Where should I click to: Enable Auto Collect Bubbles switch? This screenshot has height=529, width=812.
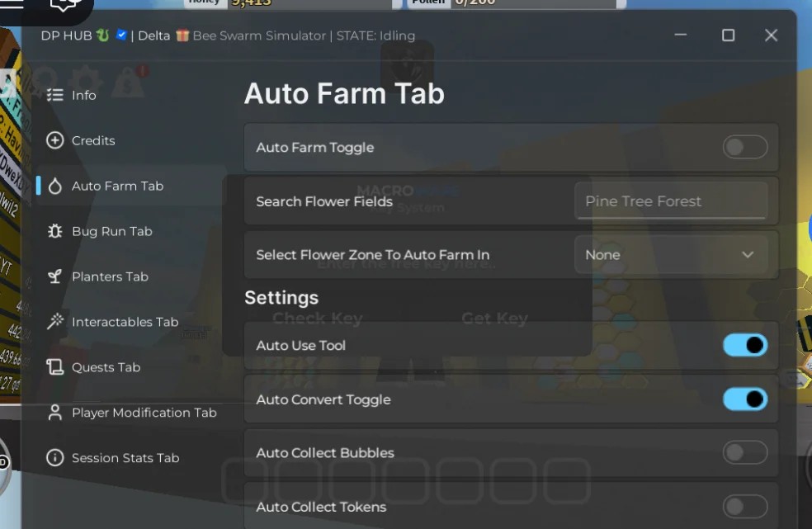tap(744, 453)
